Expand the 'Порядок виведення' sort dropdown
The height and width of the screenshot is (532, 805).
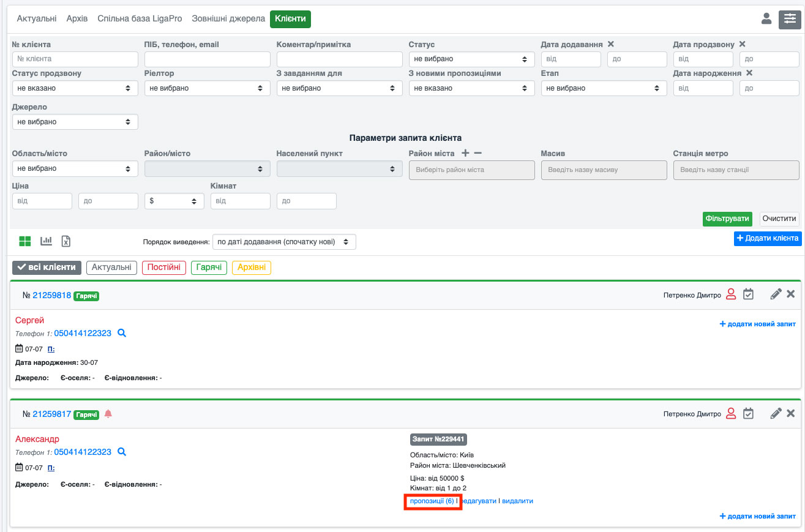[283, 242]
